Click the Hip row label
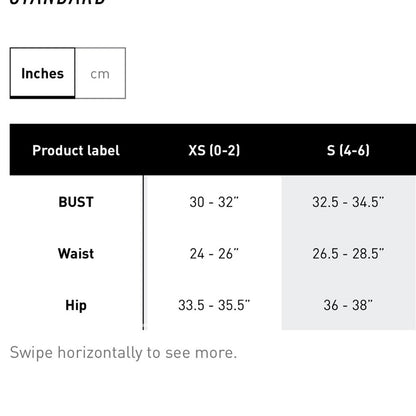Screen dimensions: 416x416 76,305
